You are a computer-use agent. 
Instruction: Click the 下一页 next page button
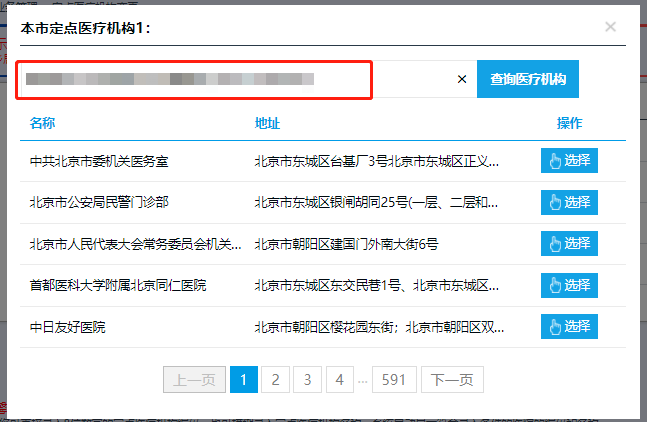pos(452,380)
